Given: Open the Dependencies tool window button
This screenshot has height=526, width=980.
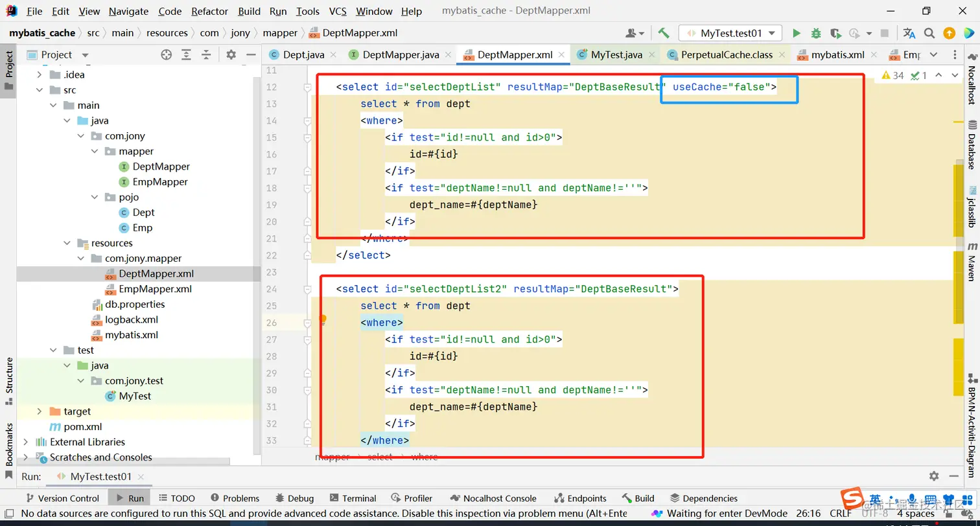Looking at the screenshot, I should [704, 498].
